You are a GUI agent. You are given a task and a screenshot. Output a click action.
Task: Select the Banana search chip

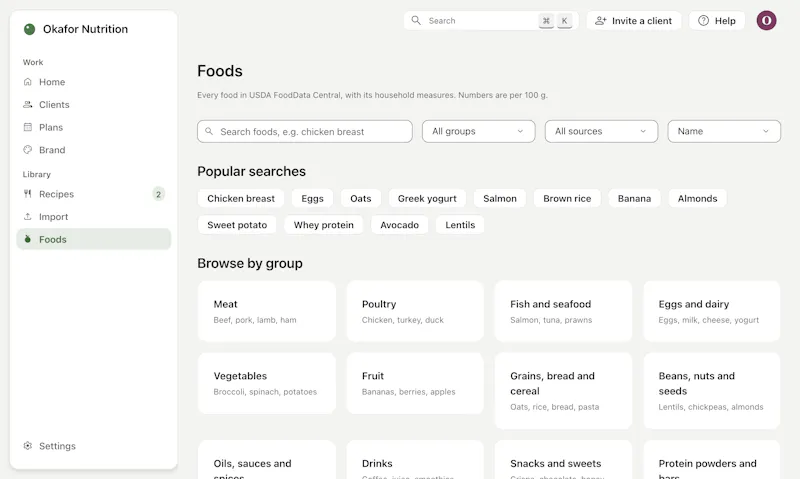pyautogui.click(x=634, y=198)
